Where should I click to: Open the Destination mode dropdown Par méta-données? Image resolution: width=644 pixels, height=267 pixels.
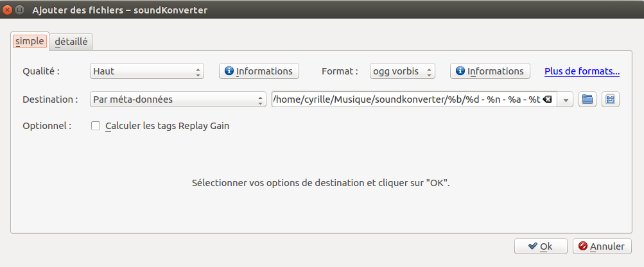tap(178, 99)
